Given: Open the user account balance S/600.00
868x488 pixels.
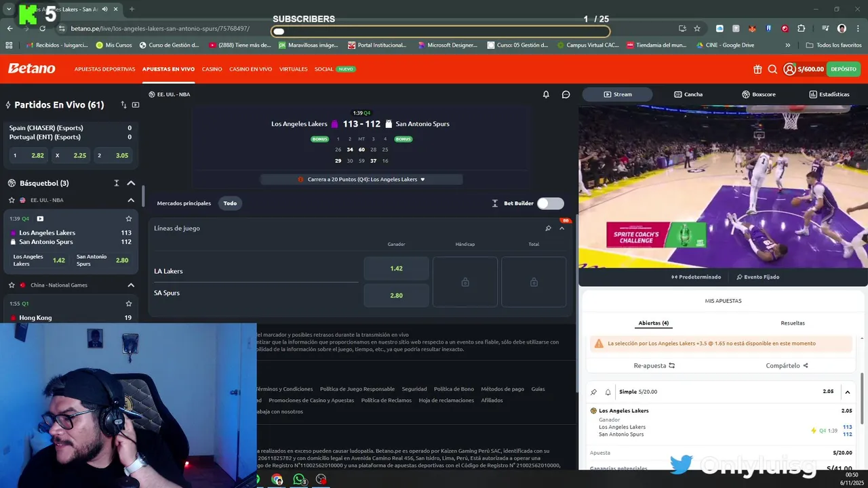Looking at the screenshot, I should tap(804, 69).
